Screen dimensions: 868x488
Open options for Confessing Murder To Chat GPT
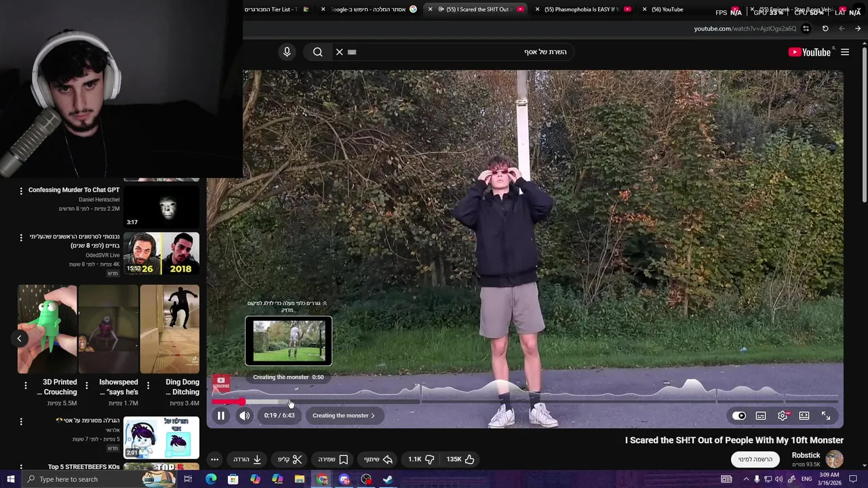(21, 191)
